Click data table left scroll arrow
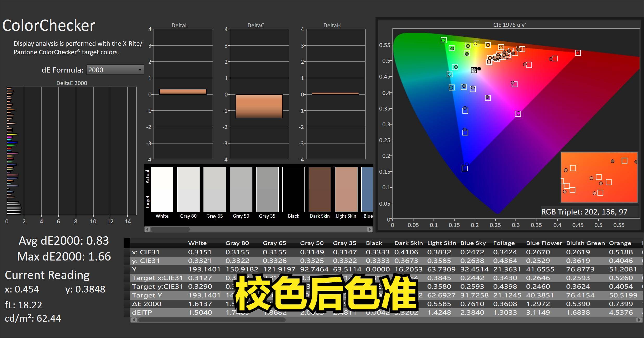644x338 pixels. click(134, 320)
